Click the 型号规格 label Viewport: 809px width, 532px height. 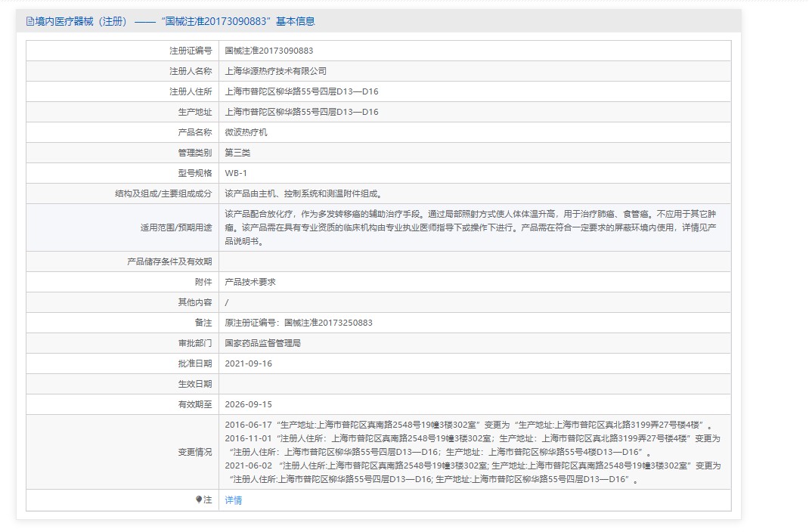[194, 173]
